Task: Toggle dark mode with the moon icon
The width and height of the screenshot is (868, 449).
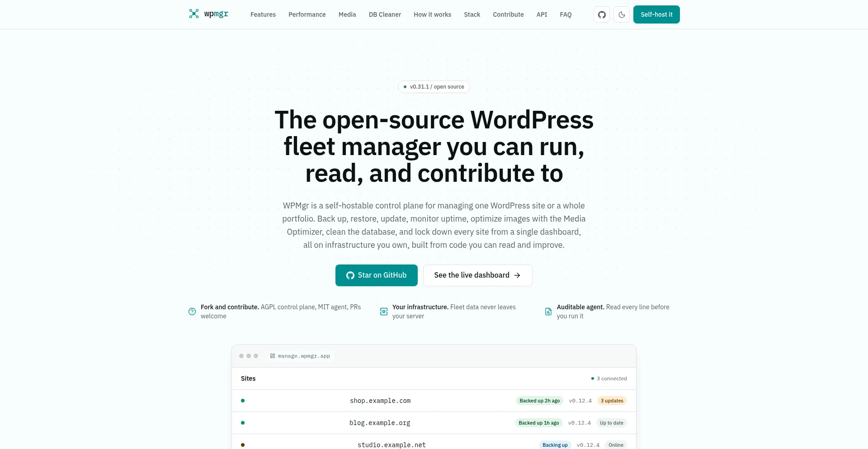Action: point(622,14)
